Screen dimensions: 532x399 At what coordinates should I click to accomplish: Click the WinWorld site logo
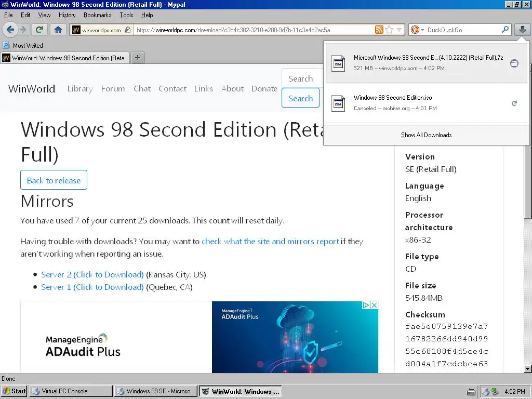(32, 88)
